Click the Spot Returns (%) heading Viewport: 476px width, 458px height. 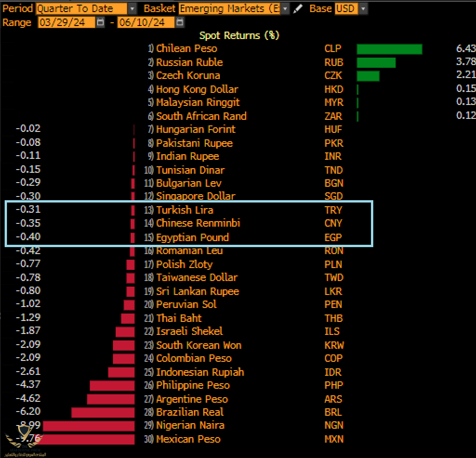click(239, 35)
